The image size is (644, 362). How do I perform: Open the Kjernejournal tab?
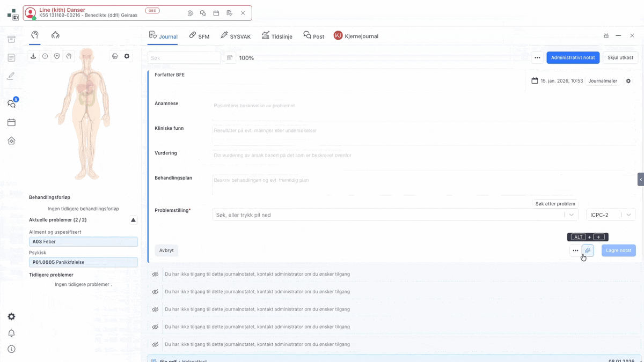356,36
